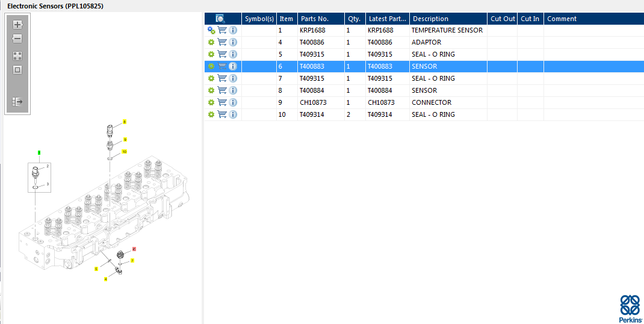Show info for T409314 seal O-ring
This screenshot has height=324, width=644.
[x=233, y=114]
